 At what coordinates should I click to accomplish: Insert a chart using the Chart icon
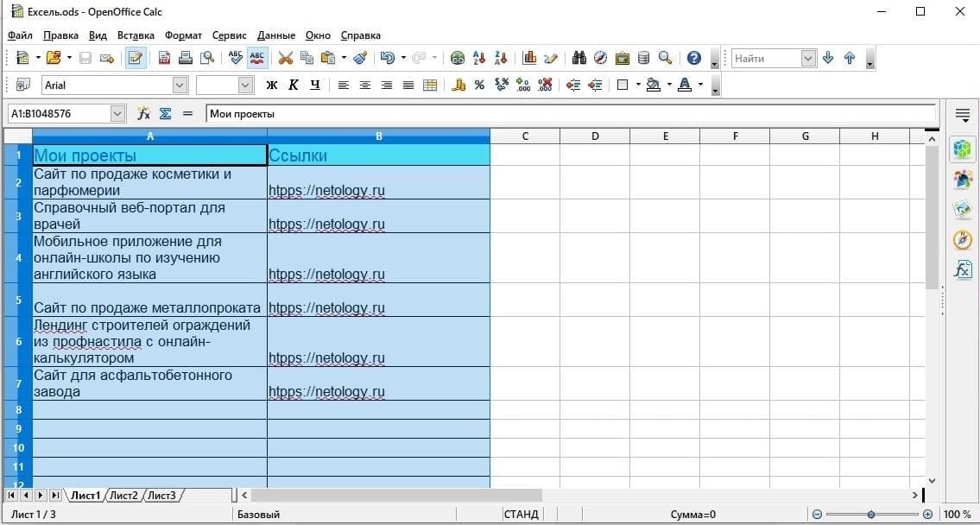click(x=529, y=58)
